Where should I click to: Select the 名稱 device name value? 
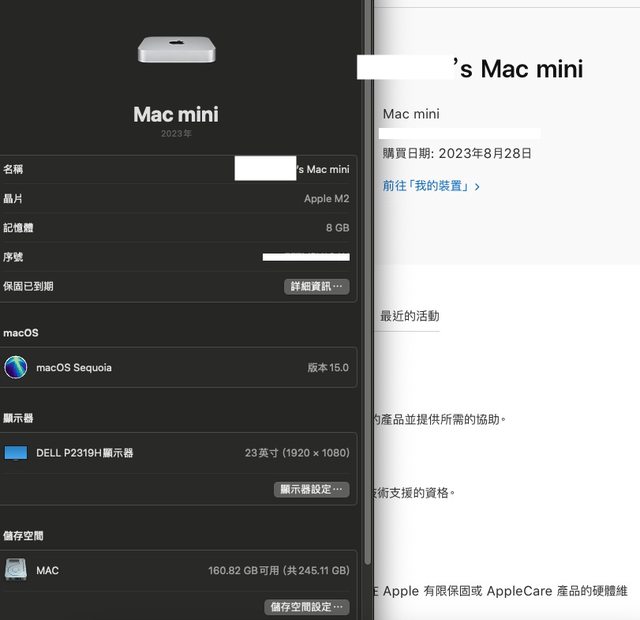pos(292,170)
